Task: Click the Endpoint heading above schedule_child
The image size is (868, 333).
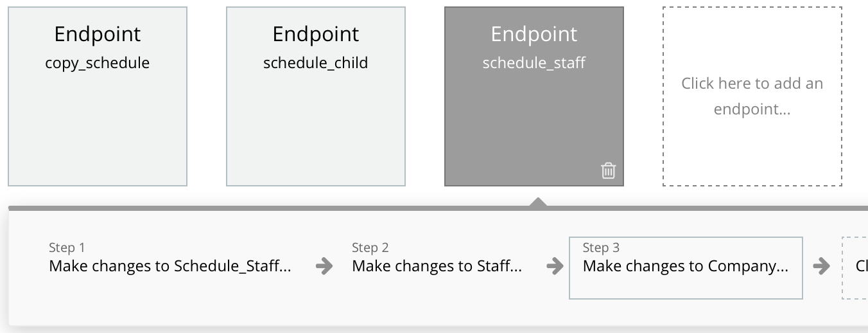Action: (316, 34)
